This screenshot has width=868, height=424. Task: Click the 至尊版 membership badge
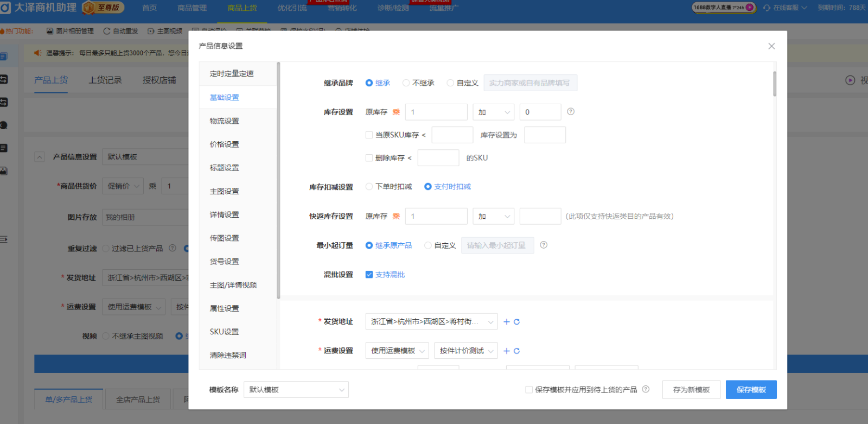(103, 8)
